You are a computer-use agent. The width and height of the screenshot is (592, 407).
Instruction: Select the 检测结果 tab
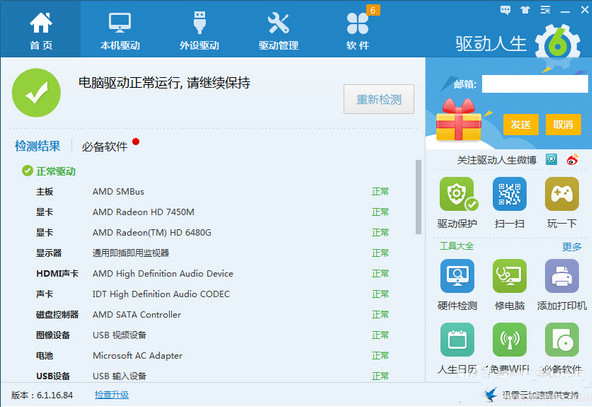[37, 146]
